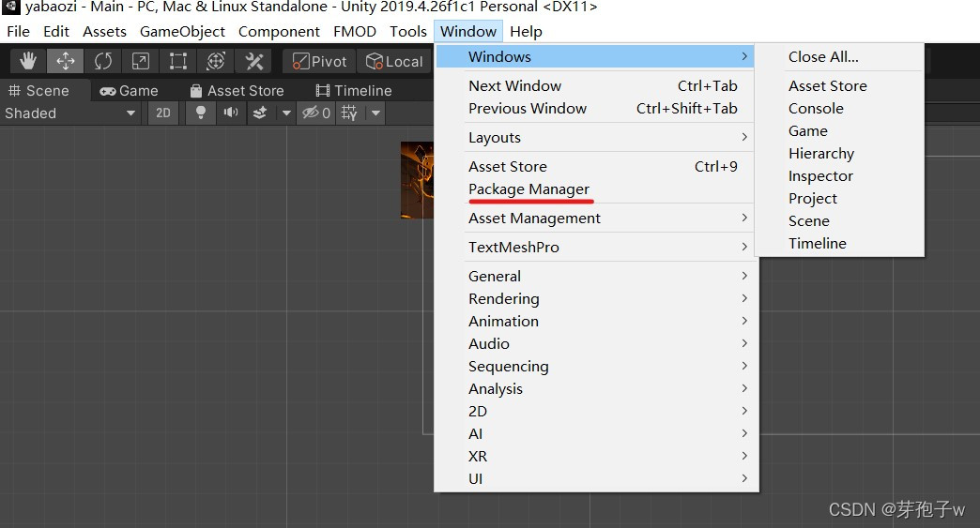Expand Sequencing submenu

tap(595, 366)
